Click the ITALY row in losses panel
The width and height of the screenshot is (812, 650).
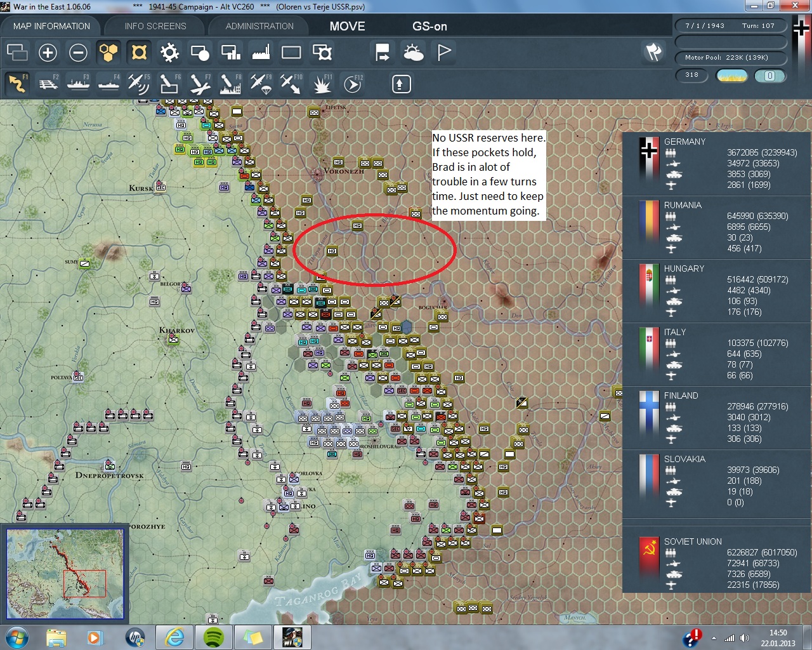click(x=718, y=354)
